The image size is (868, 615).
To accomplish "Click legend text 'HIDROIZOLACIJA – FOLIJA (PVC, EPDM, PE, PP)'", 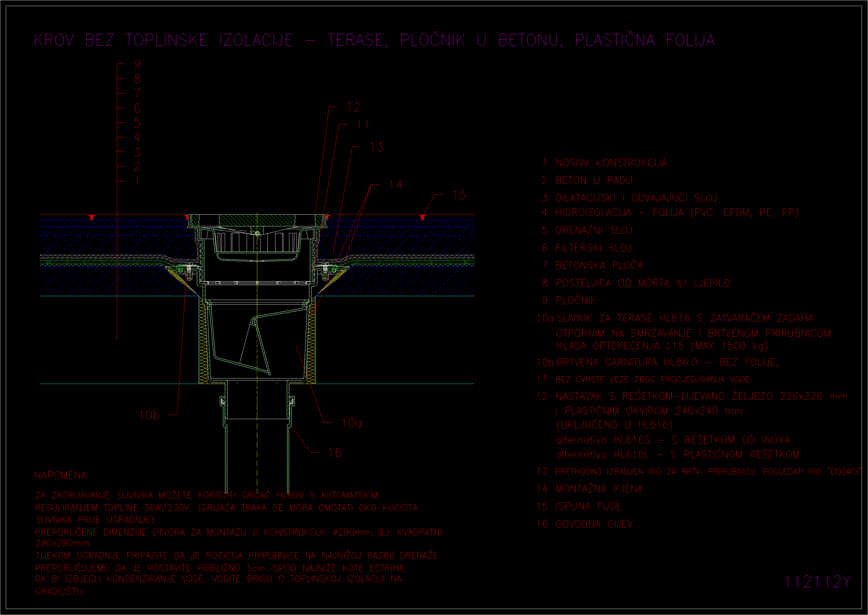I will click(677, 213).
